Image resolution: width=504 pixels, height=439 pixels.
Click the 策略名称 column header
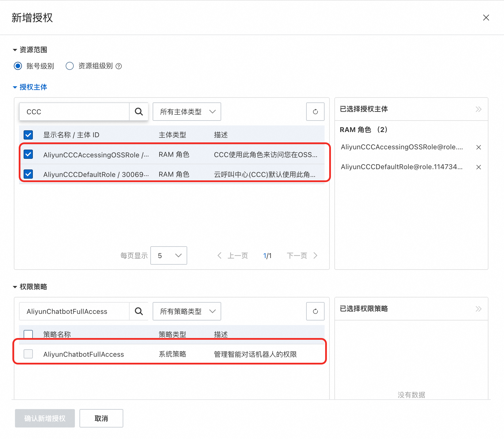(x=57, y=334)
